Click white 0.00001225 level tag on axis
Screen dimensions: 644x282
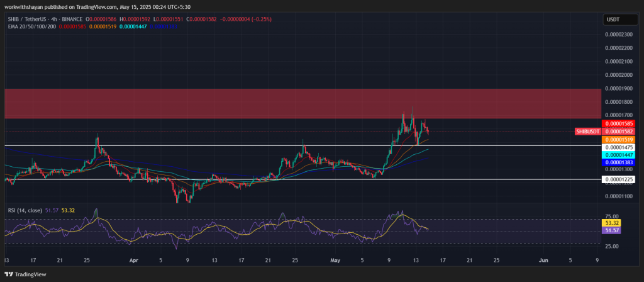618,179
